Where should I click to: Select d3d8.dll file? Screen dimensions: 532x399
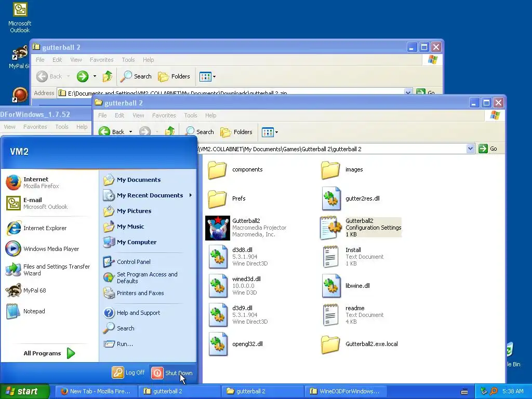[238, 257]
